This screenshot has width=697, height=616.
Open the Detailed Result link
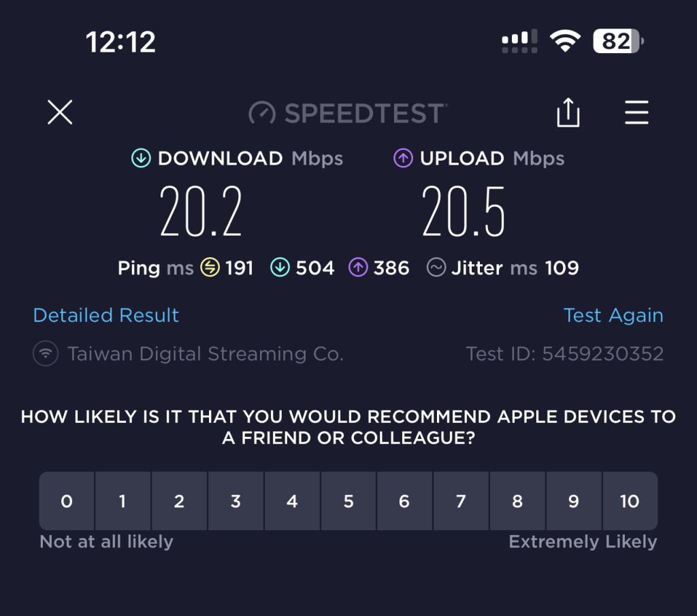(106, 315)
